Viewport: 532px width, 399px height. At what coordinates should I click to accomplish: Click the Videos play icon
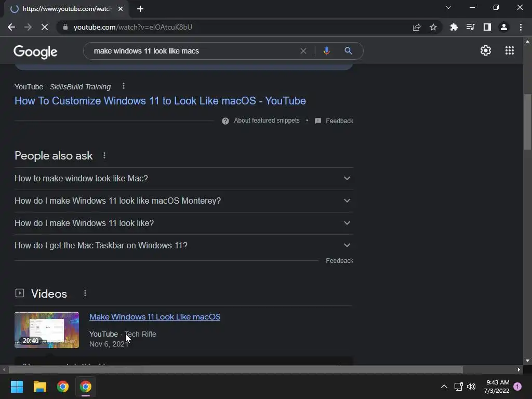point(20,293)
